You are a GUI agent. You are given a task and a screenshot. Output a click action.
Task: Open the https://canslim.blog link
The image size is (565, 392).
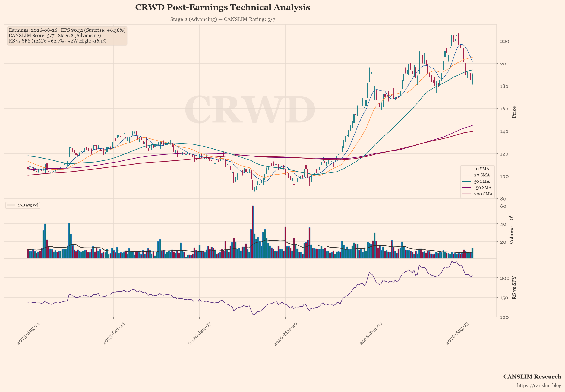[539, 385]
